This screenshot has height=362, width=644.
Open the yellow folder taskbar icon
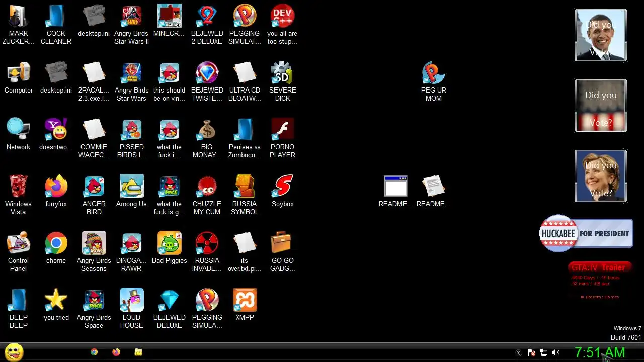click(x=138, y=352)
